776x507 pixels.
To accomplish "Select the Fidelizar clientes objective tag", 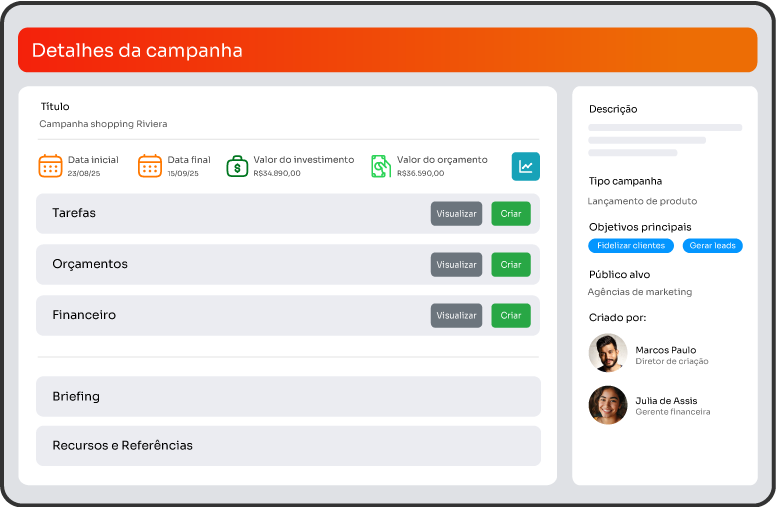I will point(631,246).
